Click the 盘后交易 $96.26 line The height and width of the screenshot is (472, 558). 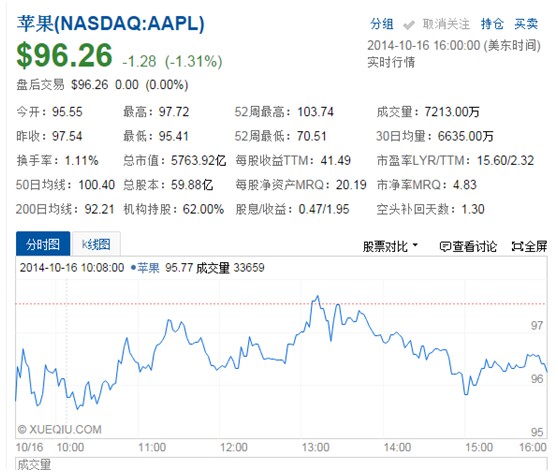(x=102, y=85)
